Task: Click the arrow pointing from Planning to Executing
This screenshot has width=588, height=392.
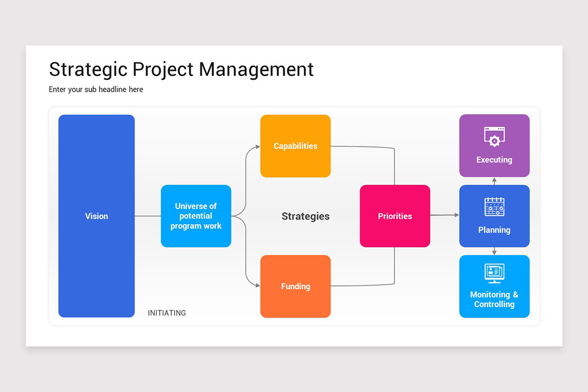Action: pyautogui.click(x=494, y=181)
